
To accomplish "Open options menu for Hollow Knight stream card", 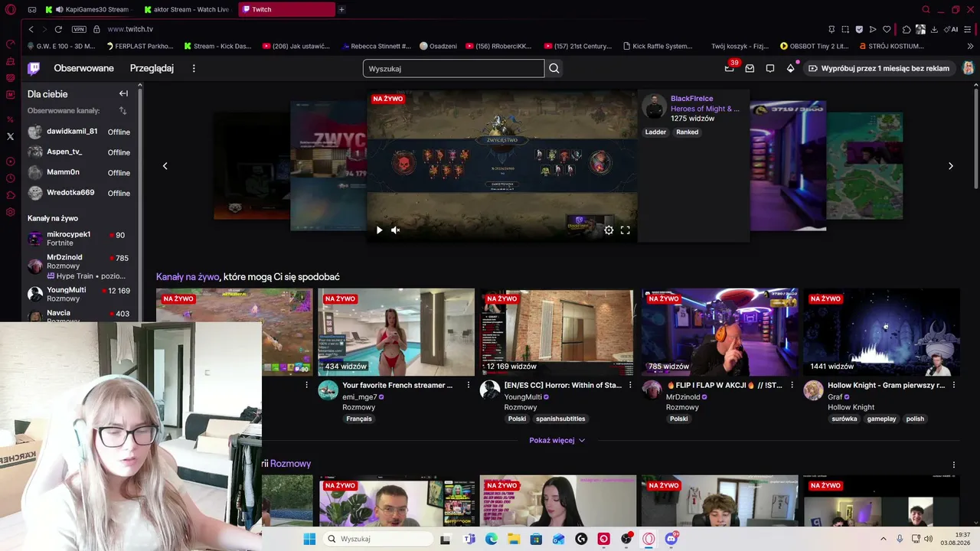I will point(954,385).
